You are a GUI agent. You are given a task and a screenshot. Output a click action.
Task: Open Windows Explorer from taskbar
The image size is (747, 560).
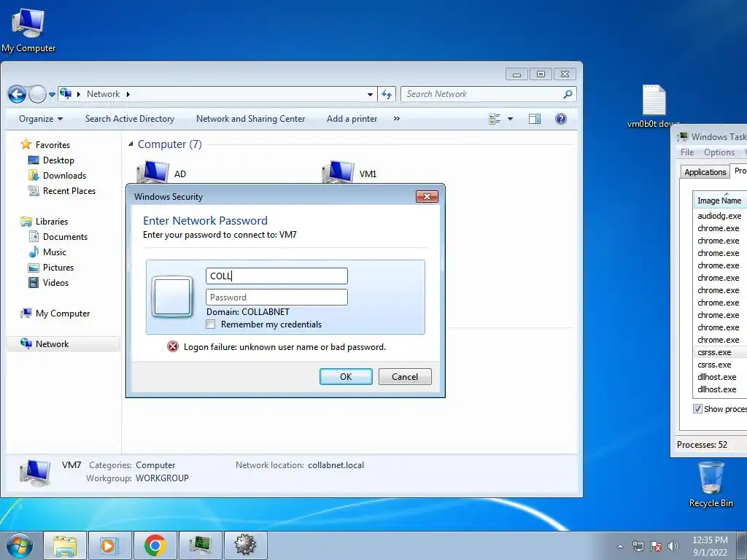pos(65,545)
